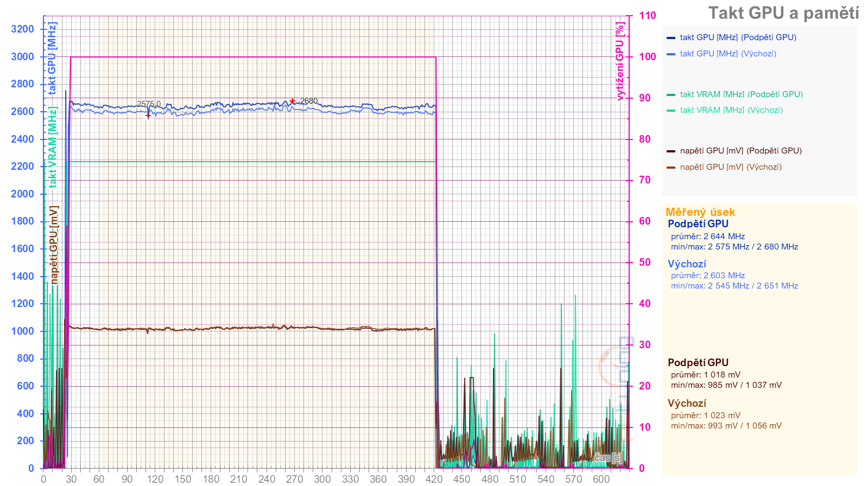Image resolution: width=868 pixels, height=486 pixels.
Task: Click the dark brown legend swatch for GPU voltage Podpětí
Action: tap(671, 151)
